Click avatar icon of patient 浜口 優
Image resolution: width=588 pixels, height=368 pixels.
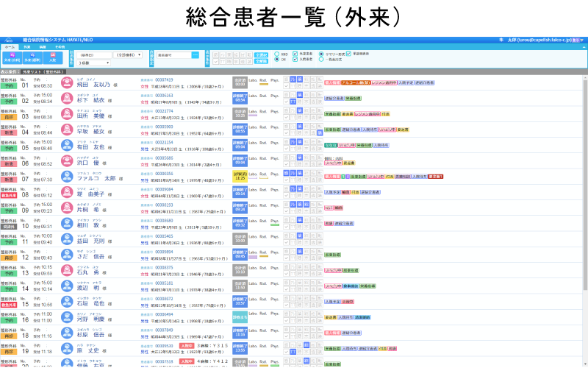tap(67, 161)
